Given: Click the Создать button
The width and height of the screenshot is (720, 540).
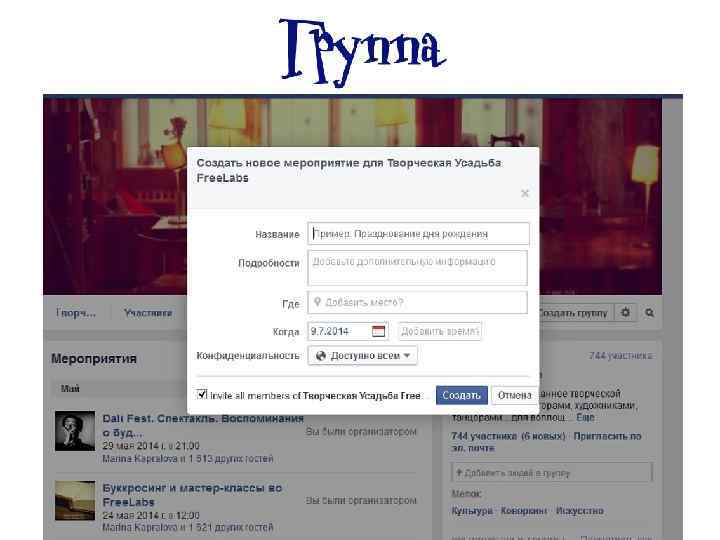Looking at the screenshot, I should click(x=461, y=395).
